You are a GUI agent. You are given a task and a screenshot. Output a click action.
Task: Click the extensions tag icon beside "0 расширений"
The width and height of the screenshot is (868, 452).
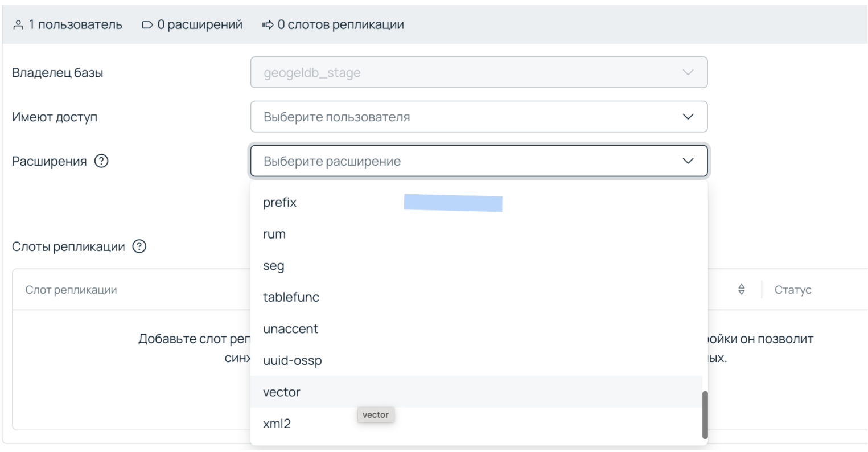pyautogui.click(x=147, y=25)
